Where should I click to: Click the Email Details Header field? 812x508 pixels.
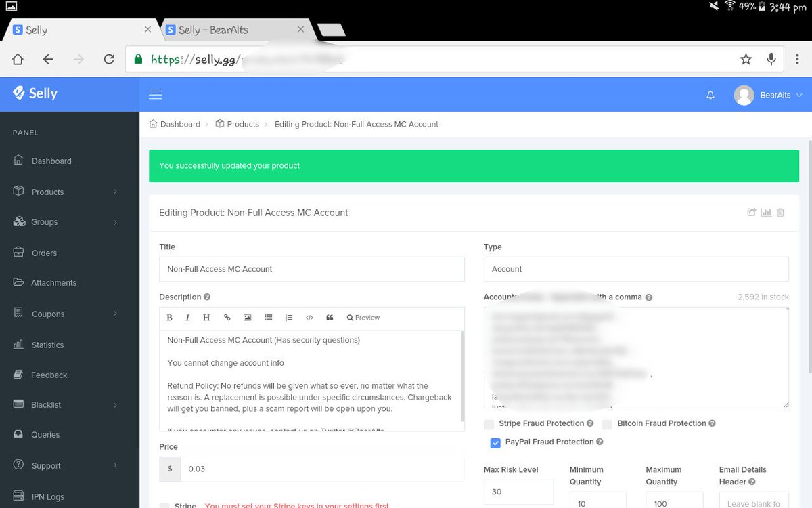point(754,500)
